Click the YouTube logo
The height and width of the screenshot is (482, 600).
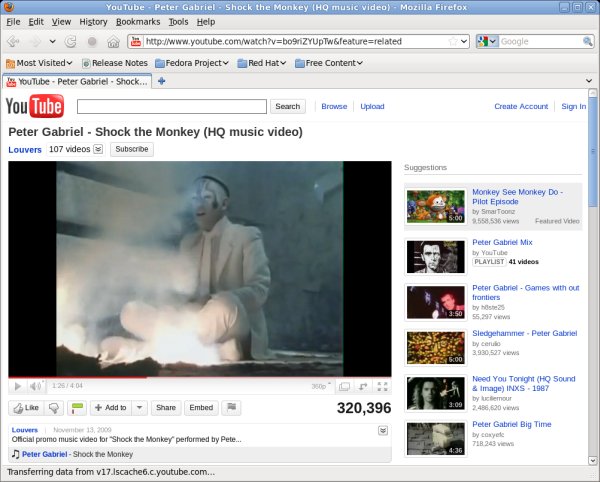pyautogui.click(x=35, y=106)
